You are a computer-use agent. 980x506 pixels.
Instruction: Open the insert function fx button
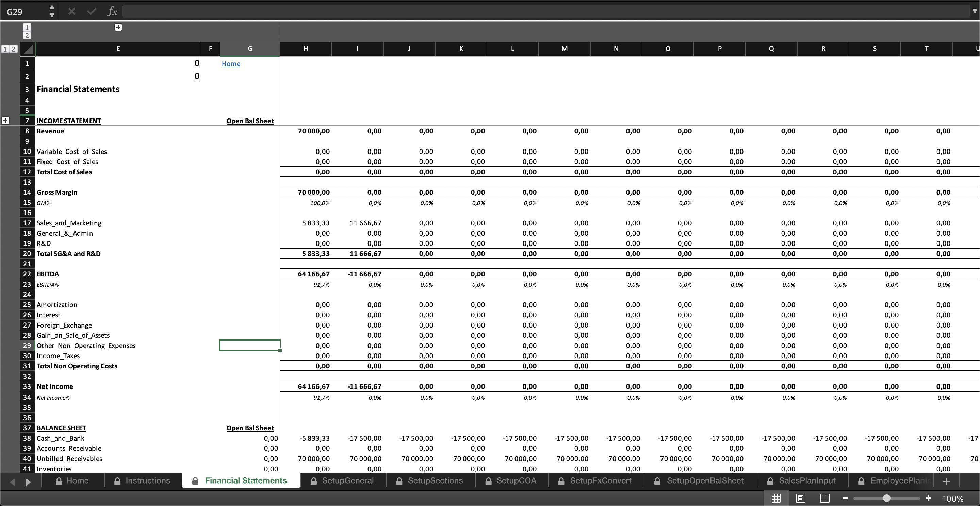pyautogui.click(x=112, y=12)
